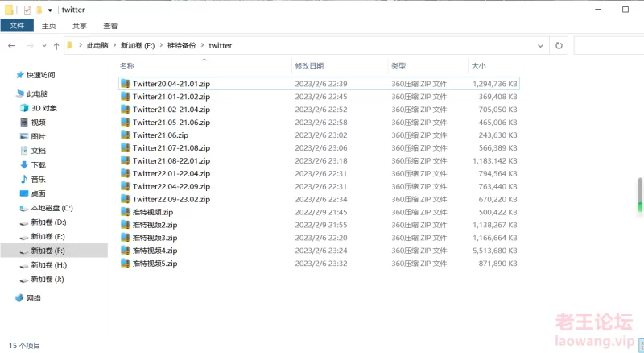Click the 2022/2/9 21:45 date cell
This screenshot has width=644, height=353.
click(x=320, y=212)
